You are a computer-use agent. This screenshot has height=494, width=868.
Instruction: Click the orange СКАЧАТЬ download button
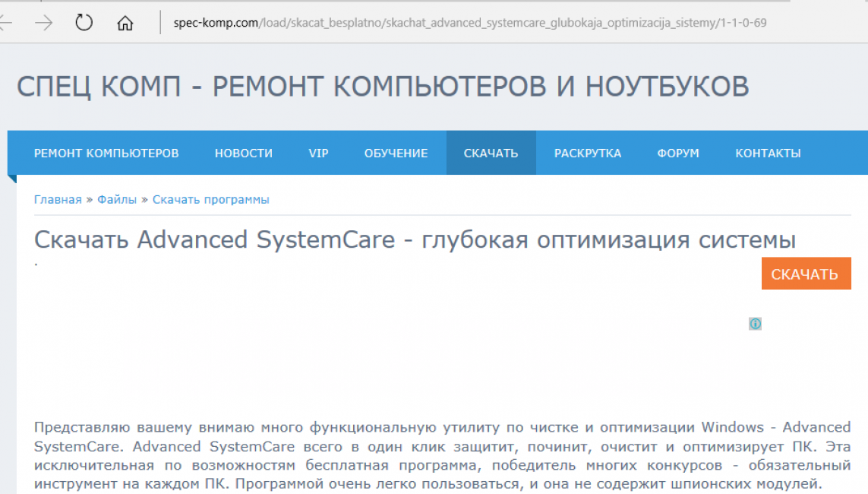pos(806,274)
